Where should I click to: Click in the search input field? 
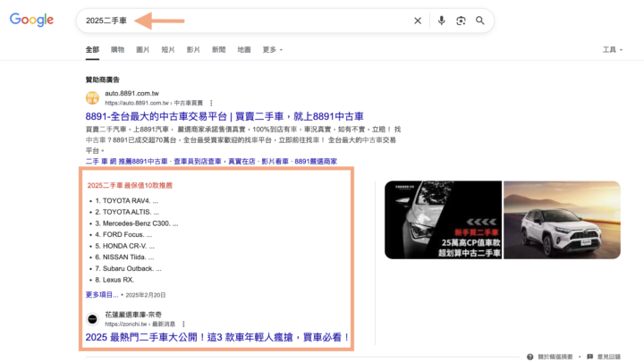pyautogui.click(x=241, y=21)
